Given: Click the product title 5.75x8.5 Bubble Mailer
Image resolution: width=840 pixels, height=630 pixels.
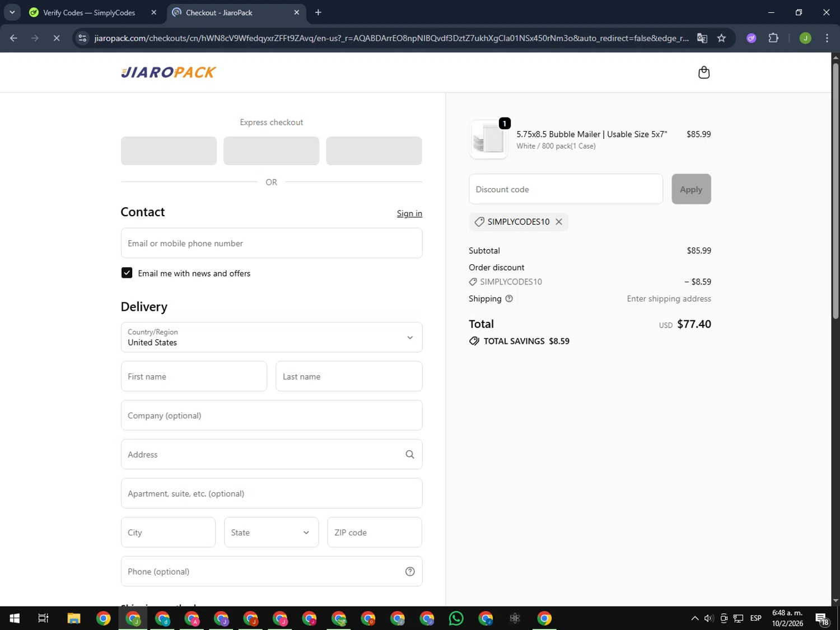Looking at the screenshot, I should click(591, 134).
